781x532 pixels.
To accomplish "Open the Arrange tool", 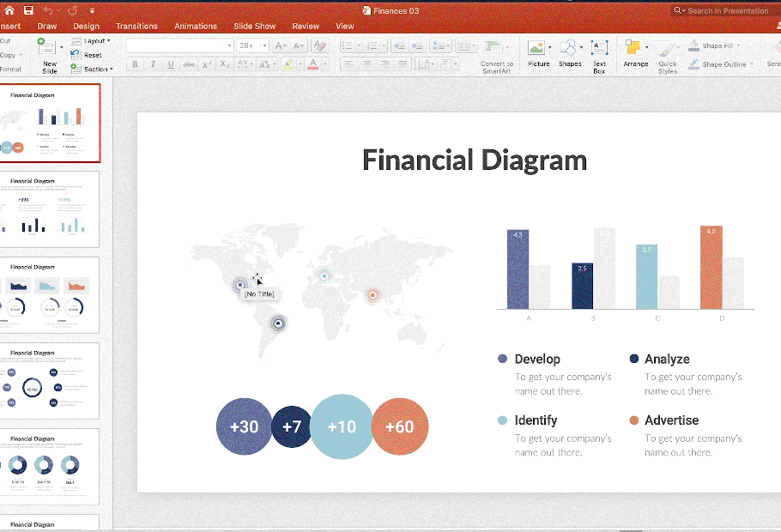I will [636, 54].
